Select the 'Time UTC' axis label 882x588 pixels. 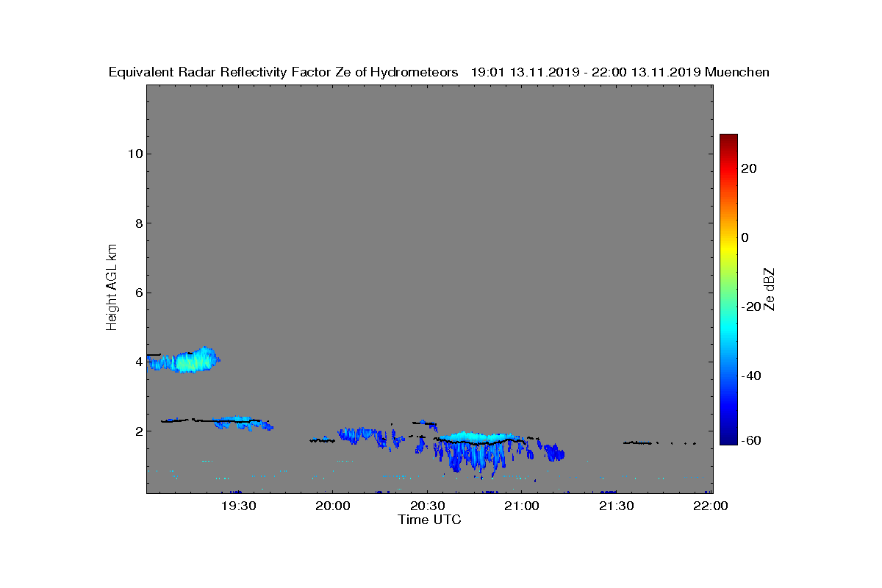click(x=430, y=520)
